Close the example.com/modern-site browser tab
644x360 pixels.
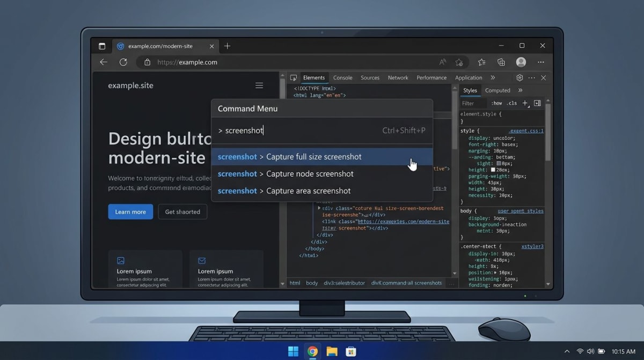pos(211,46)
